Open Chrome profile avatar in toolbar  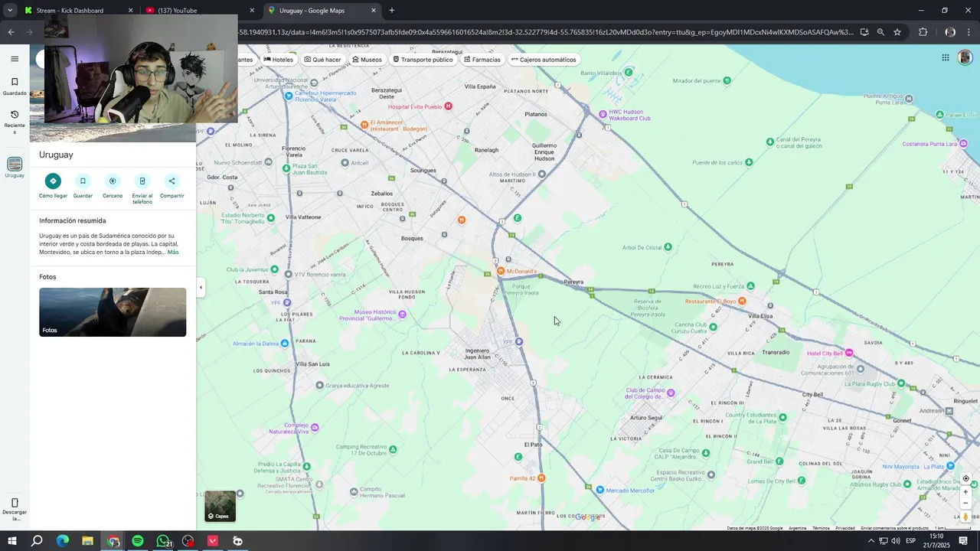click(950, 32)
